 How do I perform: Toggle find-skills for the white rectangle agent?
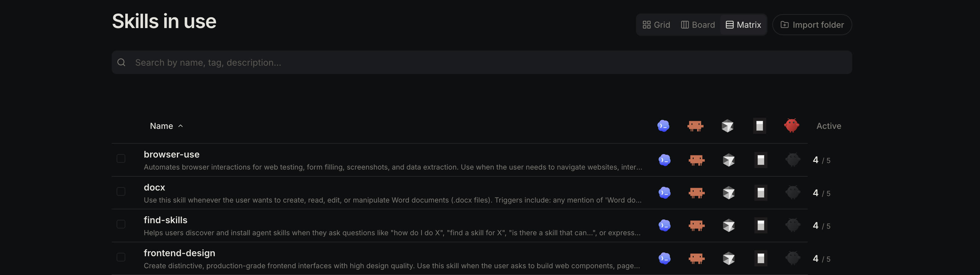pos(761,226)
